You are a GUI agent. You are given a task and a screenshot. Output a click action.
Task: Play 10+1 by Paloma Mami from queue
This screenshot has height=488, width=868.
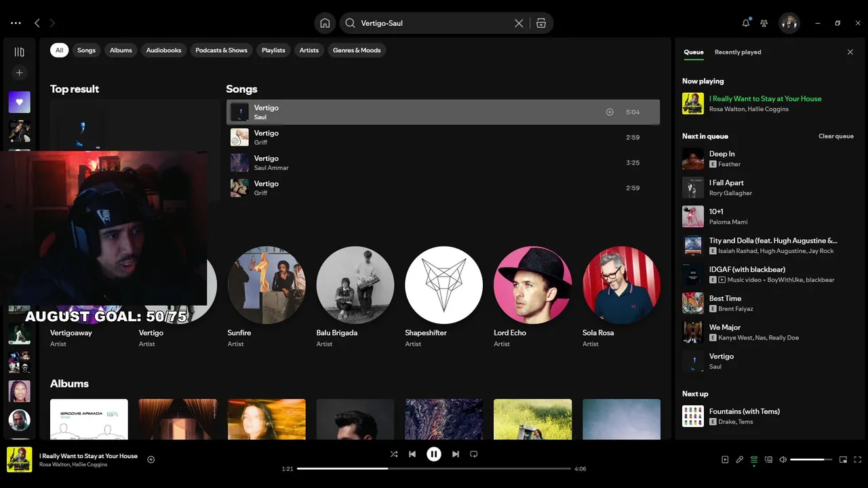pos(768,217)
